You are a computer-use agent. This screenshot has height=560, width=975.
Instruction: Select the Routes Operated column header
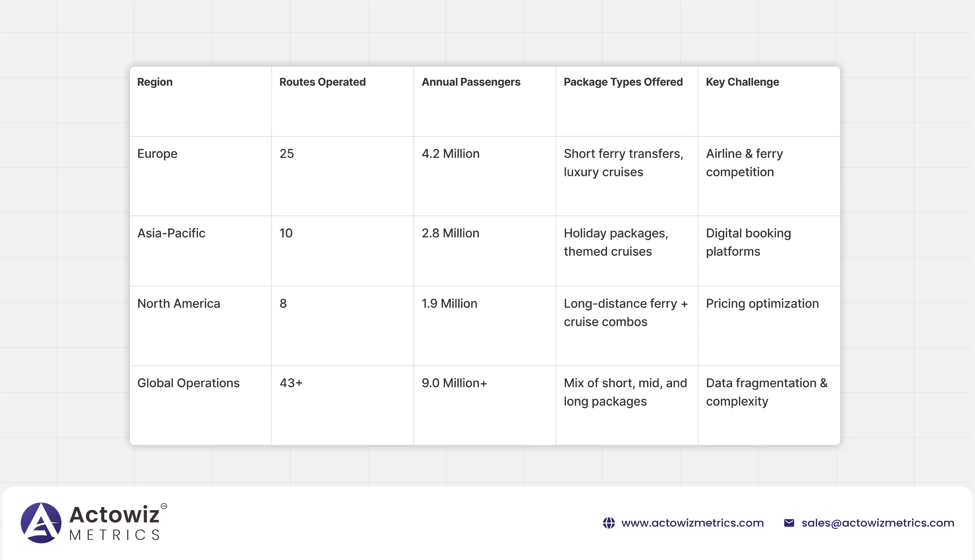click(x=322, y=82)
